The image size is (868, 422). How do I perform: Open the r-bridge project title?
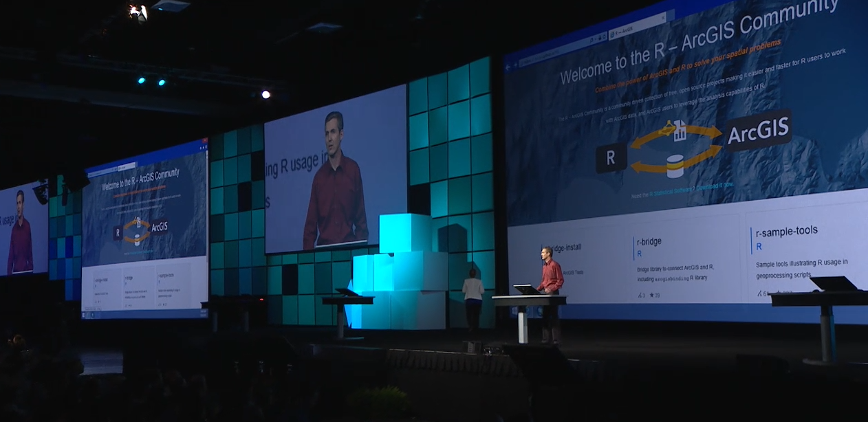650,241
